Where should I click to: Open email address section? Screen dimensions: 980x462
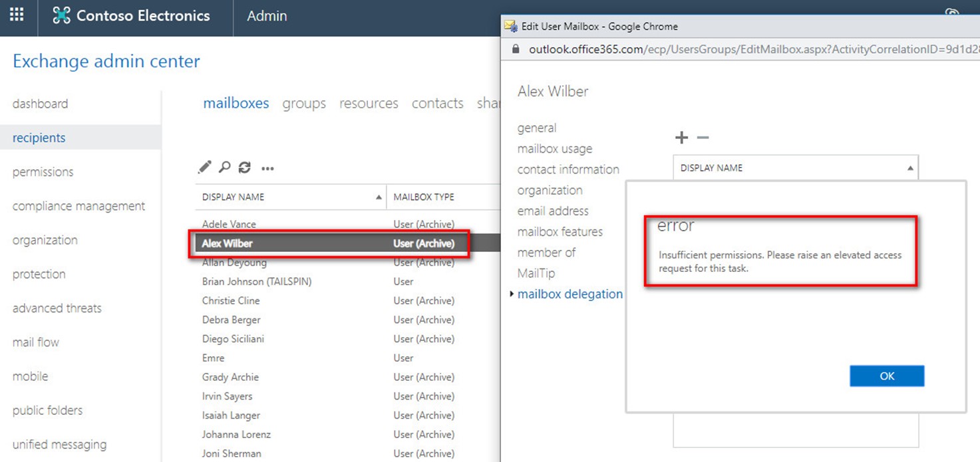click(553, 211)
